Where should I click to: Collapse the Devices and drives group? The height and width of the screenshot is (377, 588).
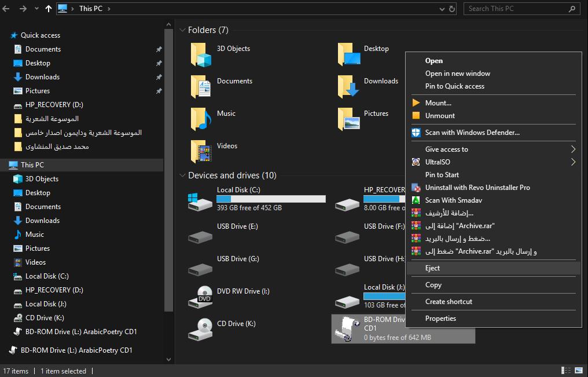[x=182, y=175]
